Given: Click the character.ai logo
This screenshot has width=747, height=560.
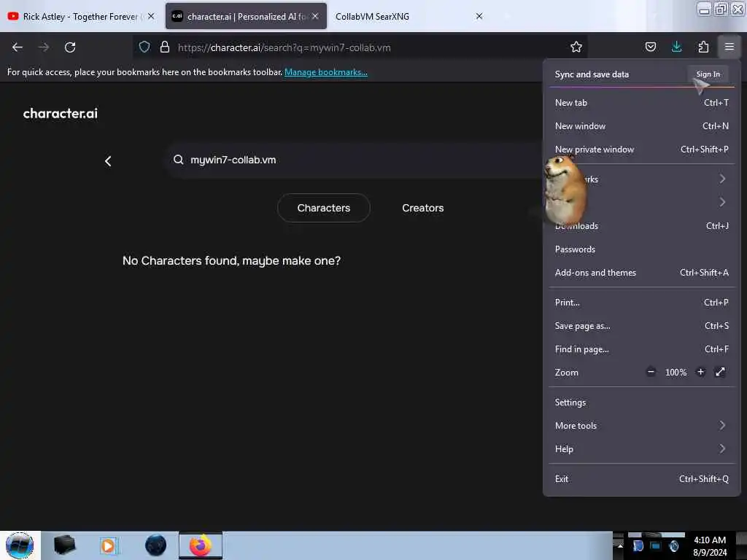Looking at the screenshot, I should tap(61, 113).
